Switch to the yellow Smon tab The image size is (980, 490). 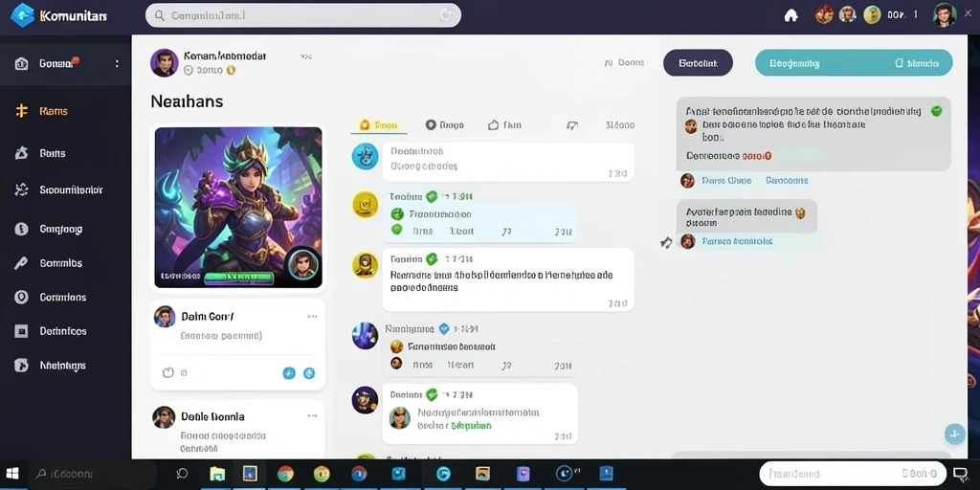click(379, 125)
